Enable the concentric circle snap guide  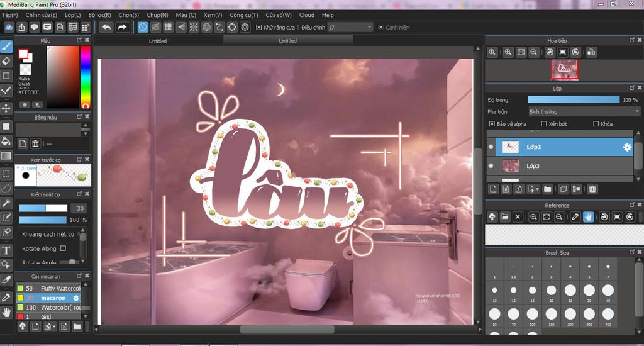click(206, 27)
